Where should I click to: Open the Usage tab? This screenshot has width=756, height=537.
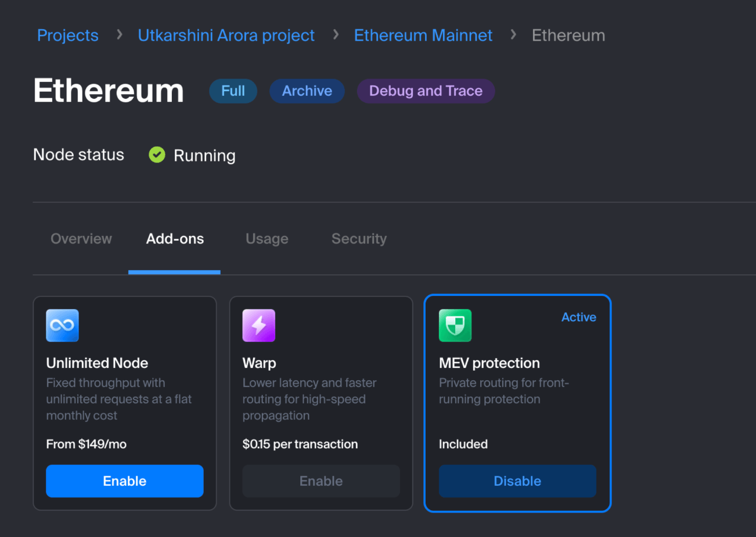pos(267,239)
